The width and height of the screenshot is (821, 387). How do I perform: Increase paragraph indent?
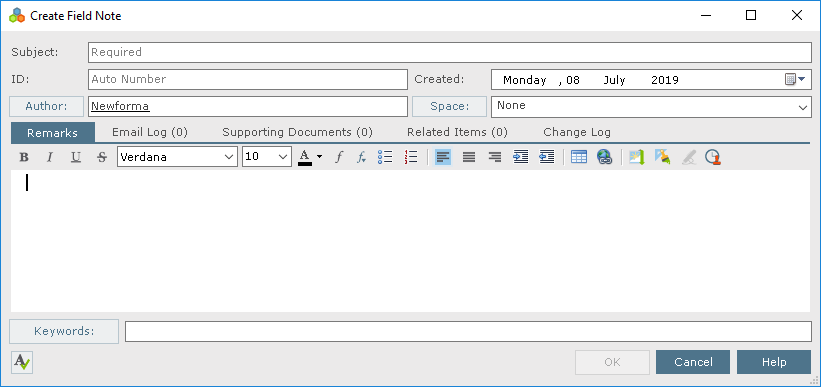pyautogui.click(x=521, y=157)
